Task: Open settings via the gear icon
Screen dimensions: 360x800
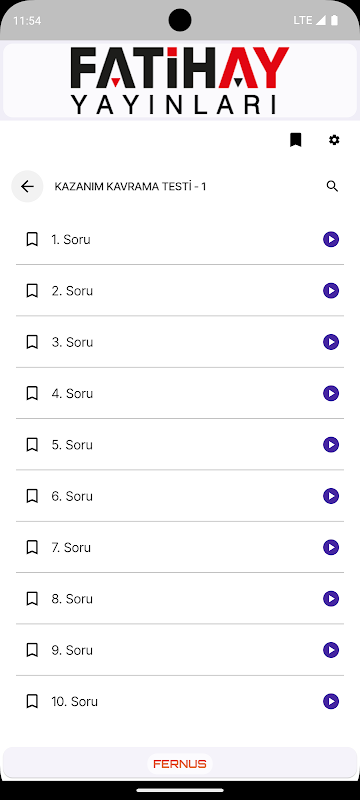Action: (334, 140)
